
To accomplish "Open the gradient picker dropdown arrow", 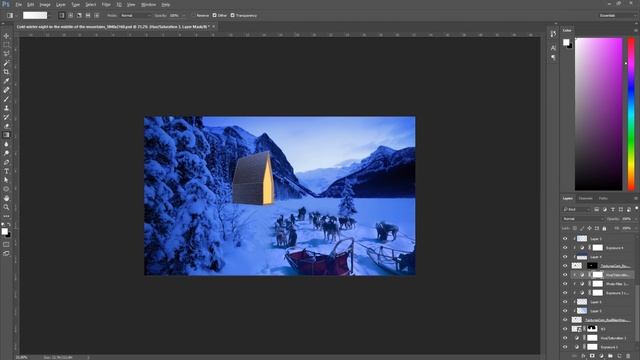I will (x=50, y=16).
